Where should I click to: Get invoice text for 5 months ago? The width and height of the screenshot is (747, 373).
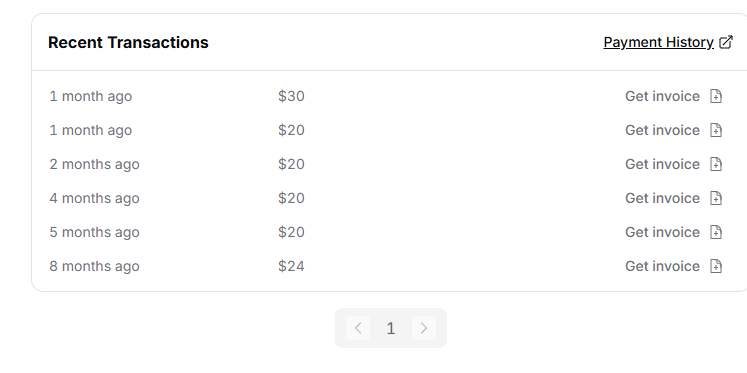click(x=662, y=232)
